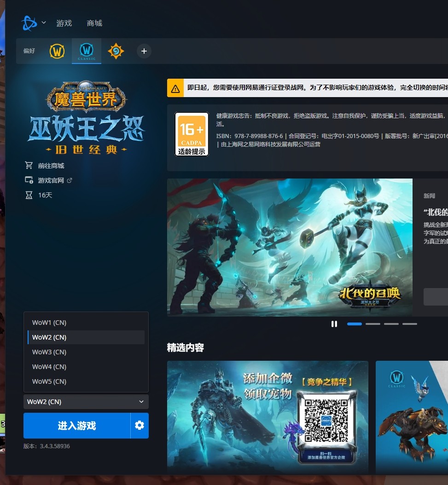Choose WoW3 (CN) from account list

click(86, 352)
